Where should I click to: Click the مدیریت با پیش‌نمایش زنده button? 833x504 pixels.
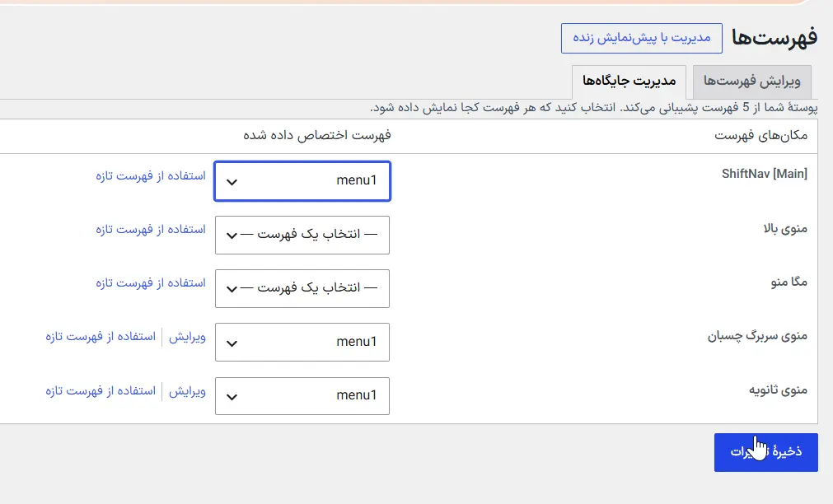coord(641,38)
